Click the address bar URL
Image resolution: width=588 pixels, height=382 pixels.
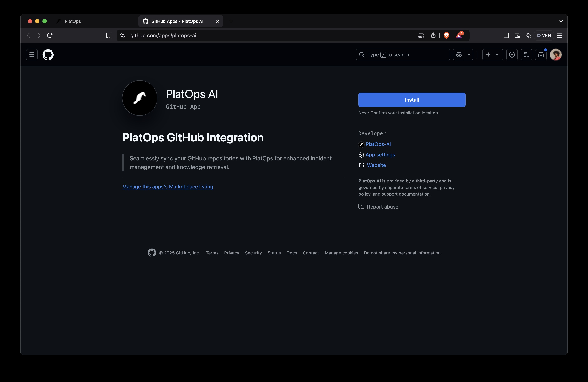point(163,35)
